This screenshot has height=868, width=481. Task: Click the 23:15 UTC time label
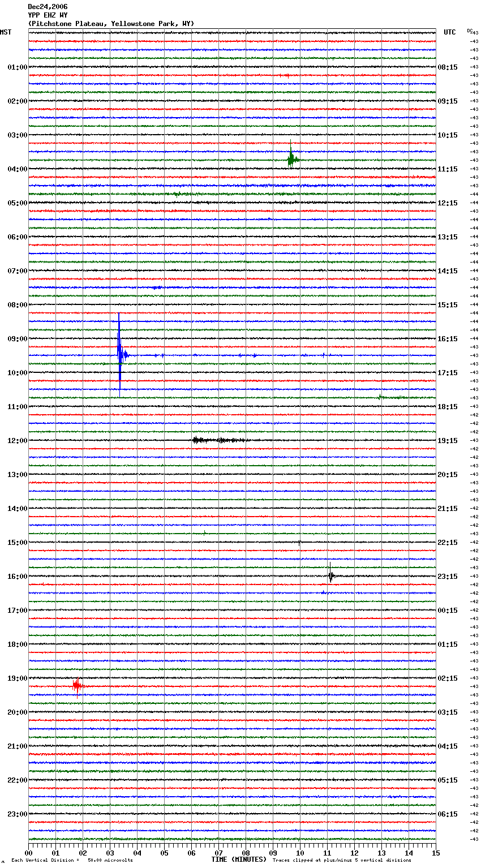(x=448, y=577)
